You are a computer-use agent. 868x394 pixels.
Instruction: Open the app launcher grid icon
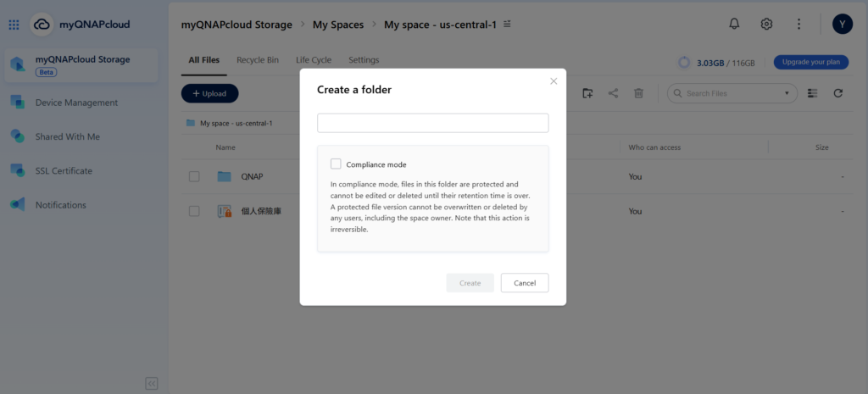click(14, 25)
